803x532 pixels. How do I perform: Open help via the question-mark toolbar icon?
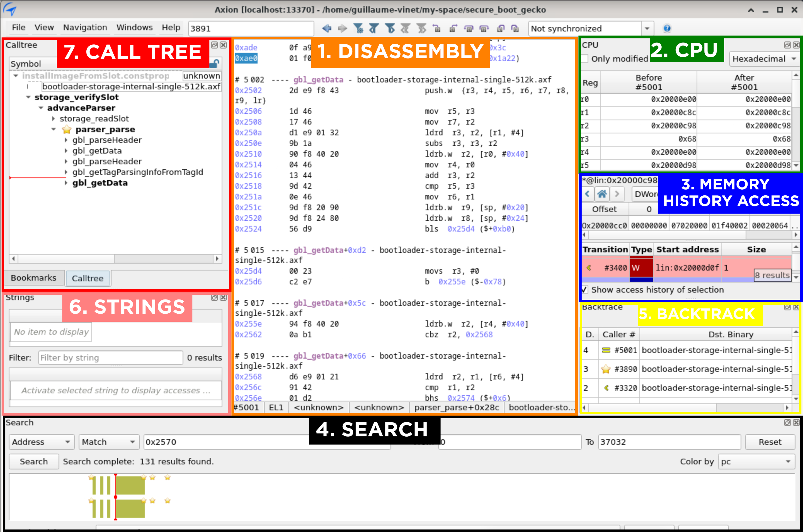click(667, 29)
